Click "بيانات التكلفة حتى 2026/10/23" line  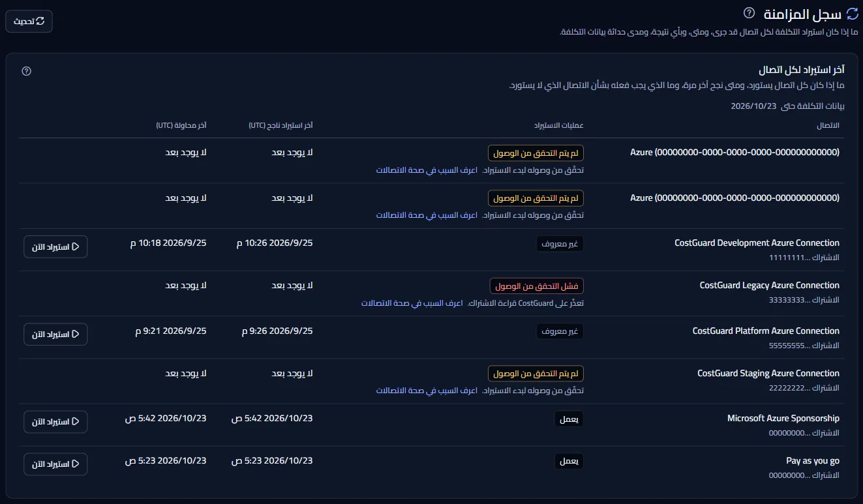click(787, 106)
